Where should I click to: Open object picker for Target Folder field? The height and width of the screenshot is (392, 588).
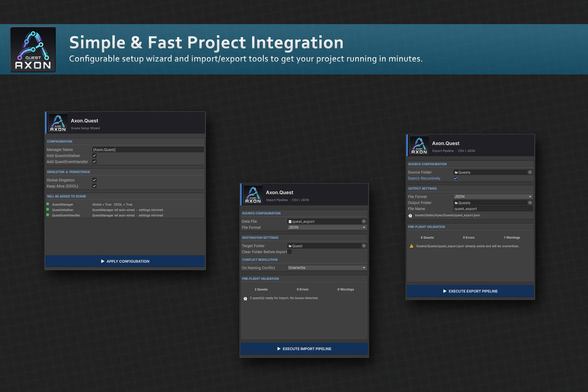pos(364,246)
